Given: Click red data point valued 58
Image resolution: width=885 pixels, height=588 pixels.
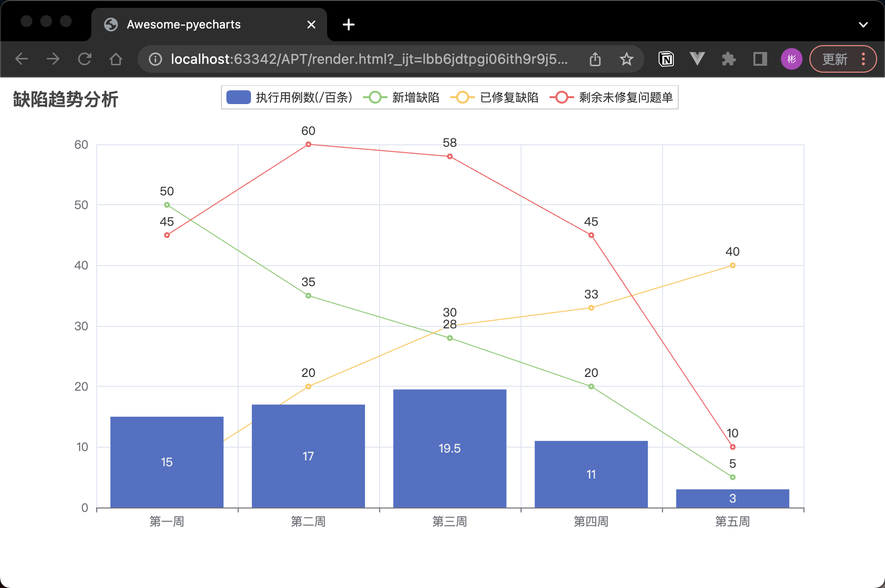Looking at the screenshot, I should tap(450, 157).
